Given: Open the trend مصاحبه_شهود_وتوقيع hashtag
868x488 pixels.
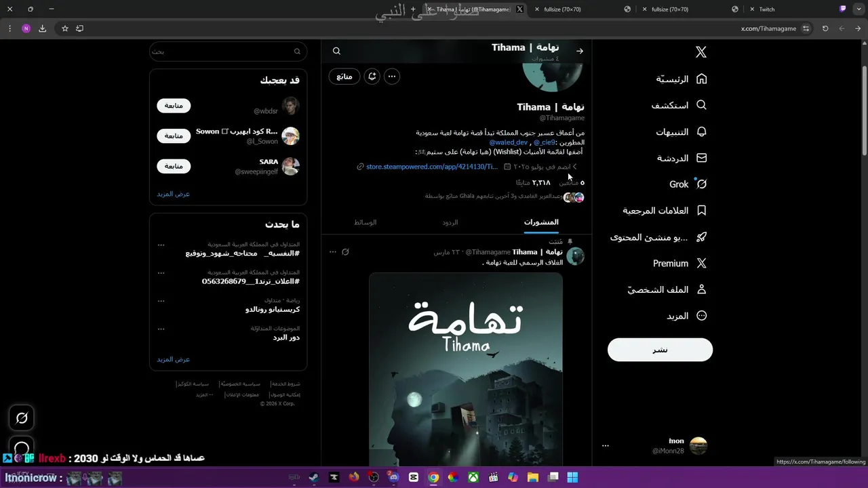Looking at the screenshot, I should 243,253.
